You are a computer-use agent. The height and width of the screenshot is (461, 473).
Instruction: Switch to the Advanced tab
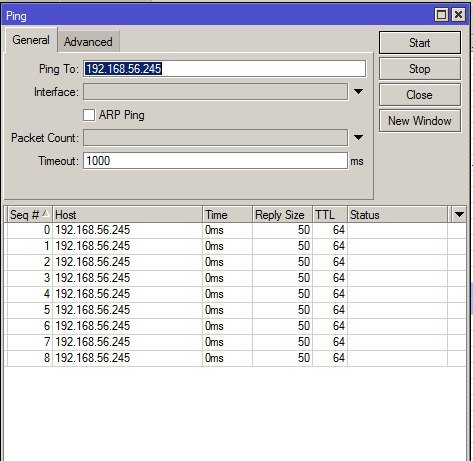point(88,42)
